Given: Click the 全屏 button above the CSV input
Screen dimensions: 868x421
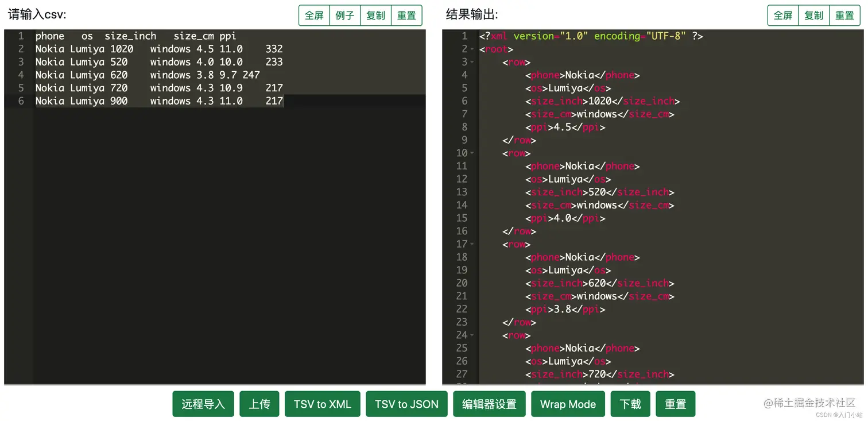Looking at the screenshot, I should [313, 16].
